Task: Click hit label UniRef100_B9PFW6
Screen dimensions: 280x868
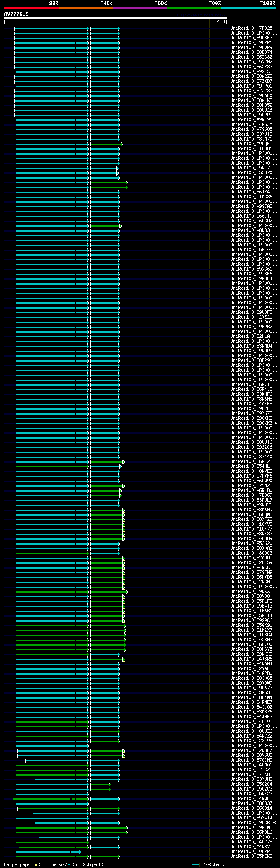Action: [x=251, y=827]
